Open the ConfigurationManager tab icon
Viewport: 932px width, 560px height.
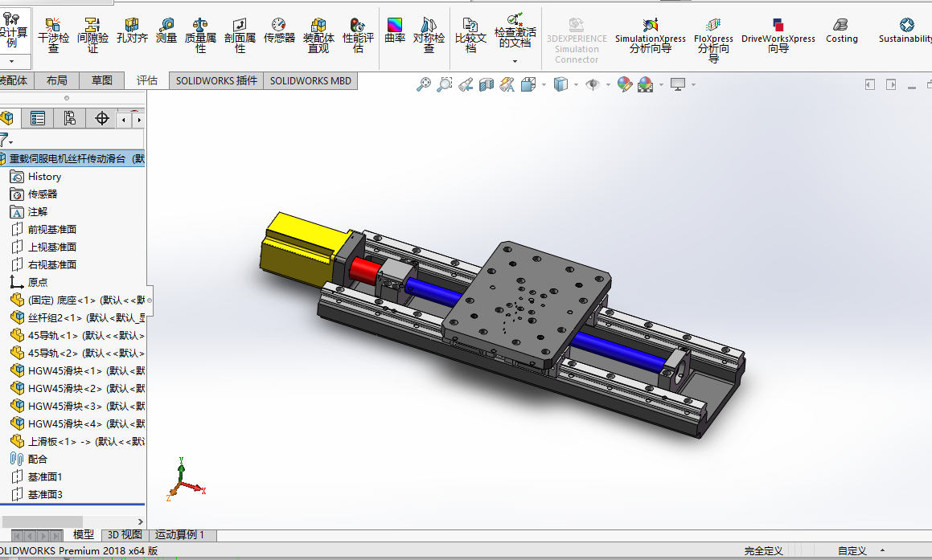coord(69,118)
